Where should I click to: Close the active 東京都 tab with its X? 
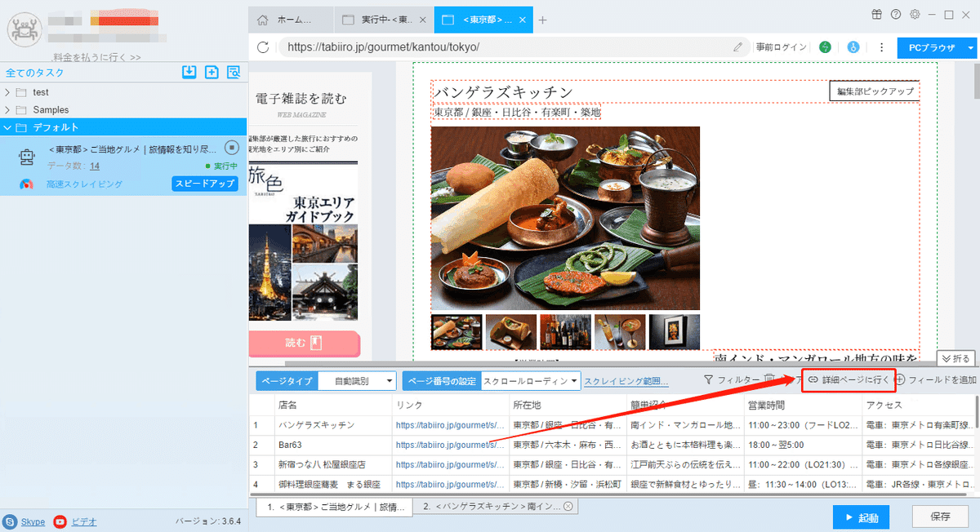coord(523,20)
